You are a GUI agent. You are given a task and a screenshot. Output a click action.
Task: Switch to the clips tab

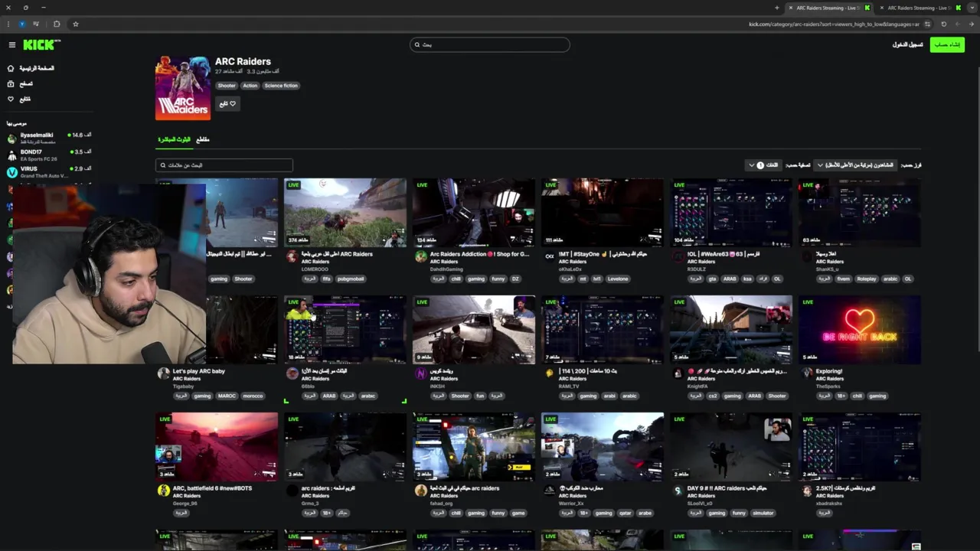pos(203,139)
